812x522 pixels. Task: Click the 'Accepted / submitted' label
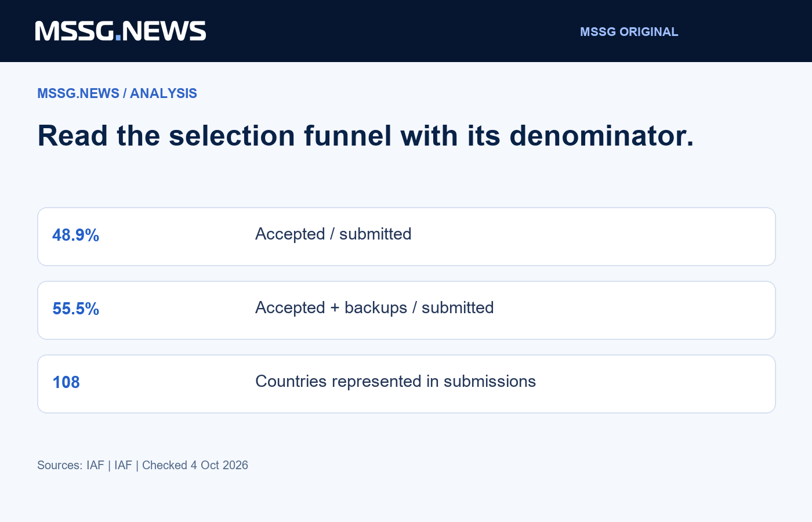[333, 234]
